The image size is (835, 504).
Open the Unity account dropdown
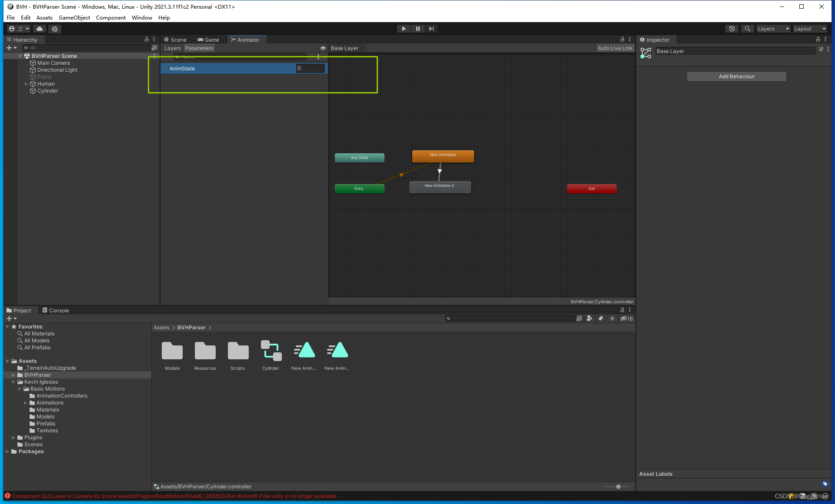[x=19, y=29]
